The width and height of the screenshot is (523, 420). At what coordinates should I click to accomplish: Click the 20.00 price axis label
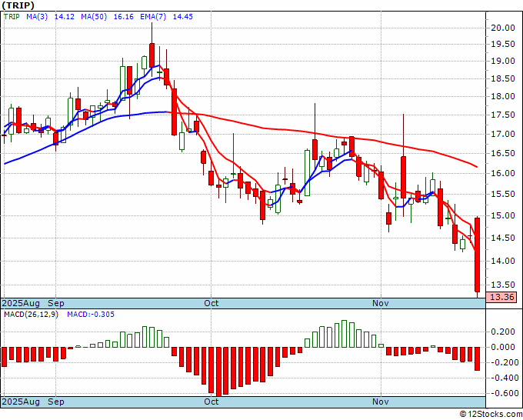(503, 28)
